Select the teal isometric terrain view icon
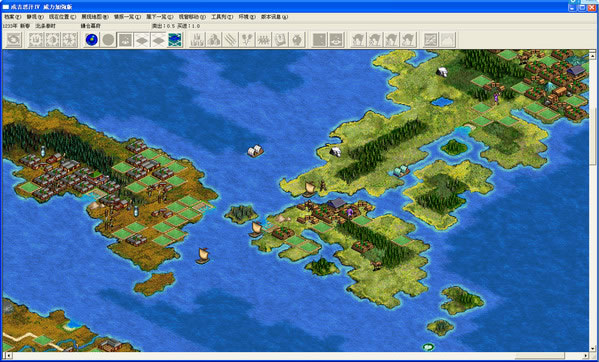This screenshot has width=599, height=362. [x=175, y=40]
